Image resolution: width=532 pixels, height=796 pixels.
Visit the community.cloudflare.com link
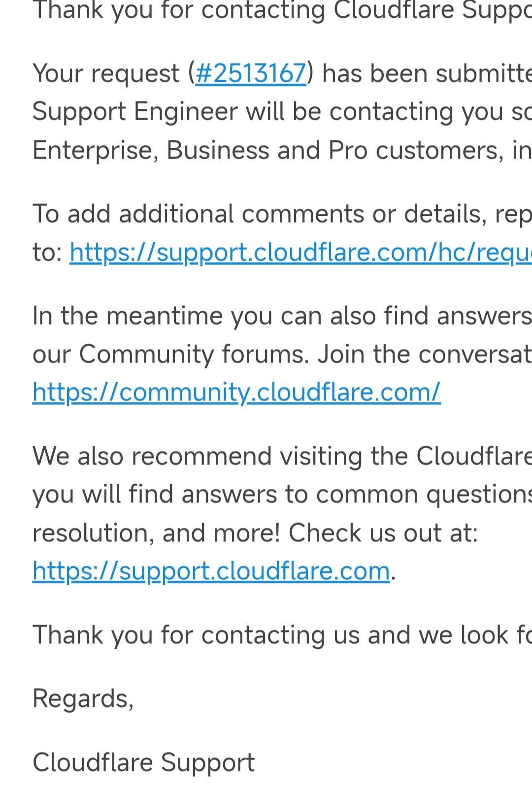coord(236,393)
